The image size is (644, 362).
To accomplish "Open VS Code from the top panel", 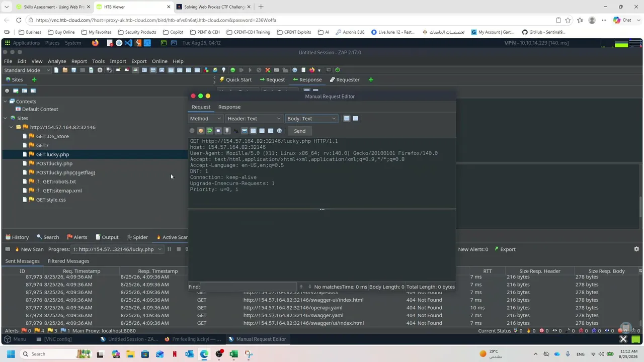I will (128, 43).
